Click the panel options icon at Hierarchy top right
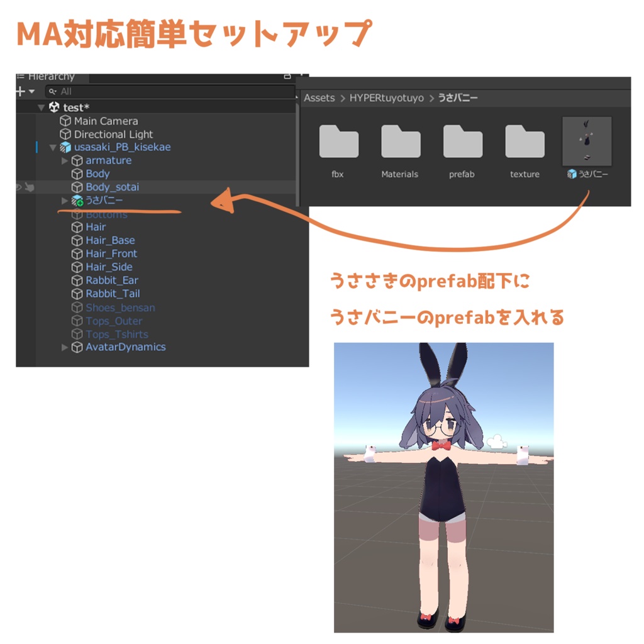 tap(286, 77)
